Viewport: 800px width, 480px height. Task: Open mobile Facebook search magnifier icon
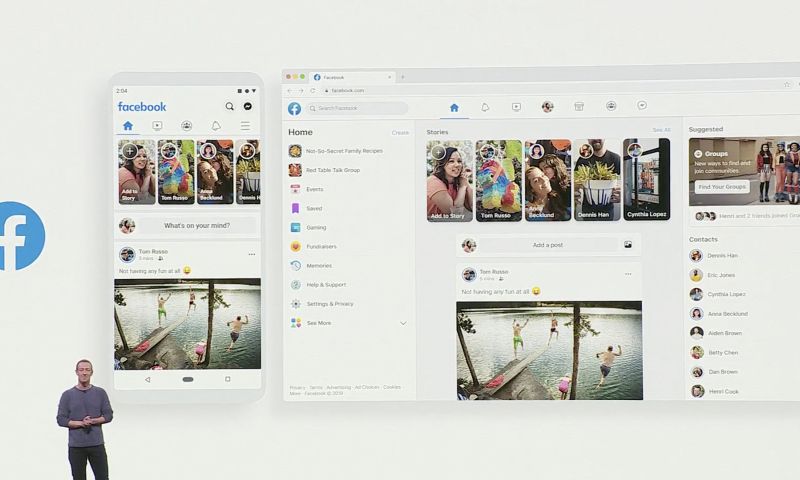(x=230, y=106)
